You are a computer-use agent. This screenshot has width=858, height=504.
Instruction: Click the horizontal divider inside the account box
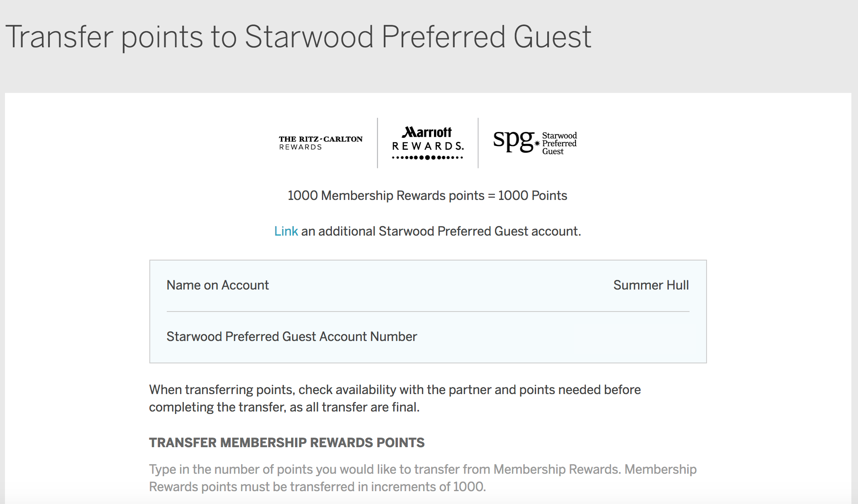(x=428, y=312)
